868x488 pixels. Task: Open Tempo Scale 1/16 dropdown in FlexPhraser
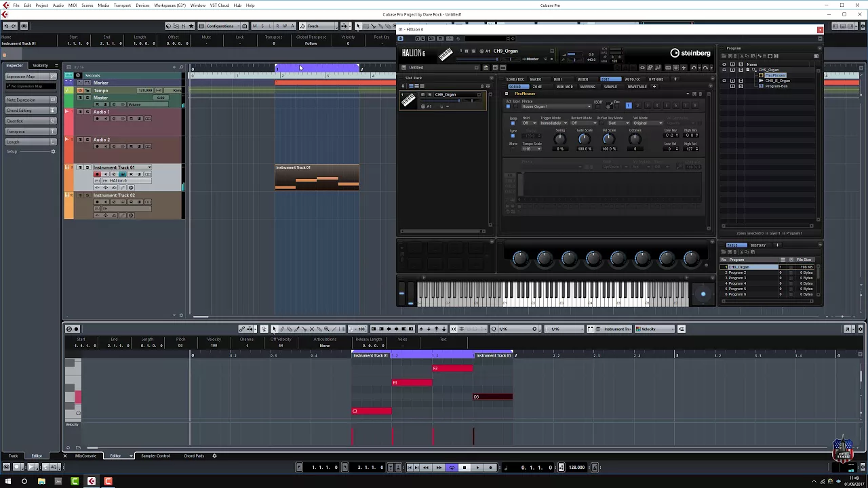click(x=532, y=148)
